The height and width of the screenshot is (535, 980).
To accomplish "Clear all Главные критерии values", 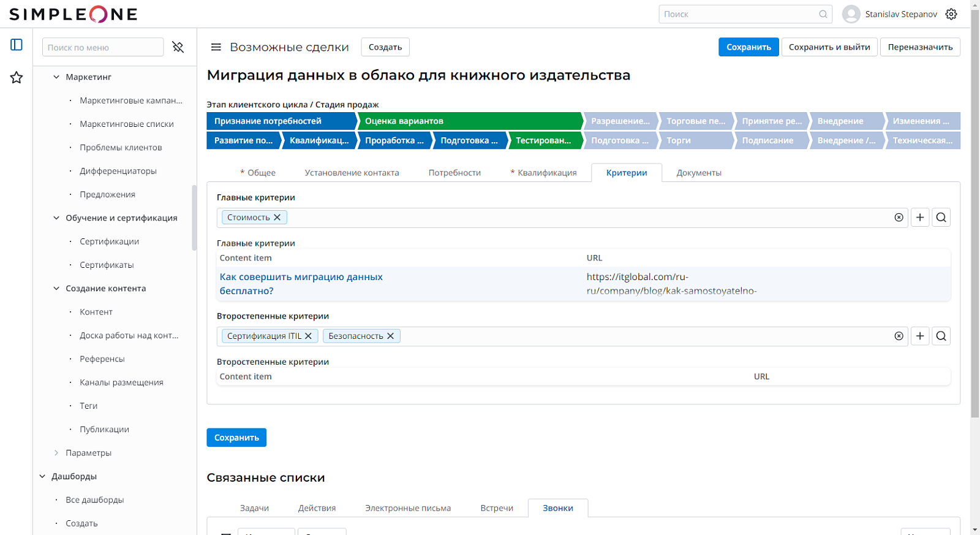I will pyautogui.click(x=899, y=218).
